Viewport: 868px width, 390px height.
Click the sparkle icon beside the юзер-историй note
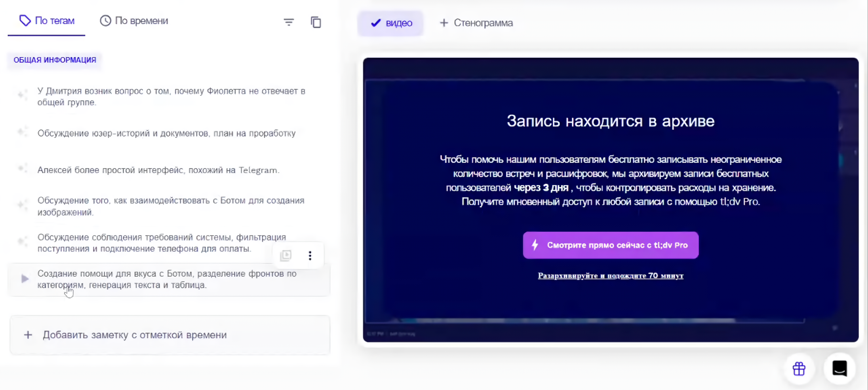click(x=23, y=132)
